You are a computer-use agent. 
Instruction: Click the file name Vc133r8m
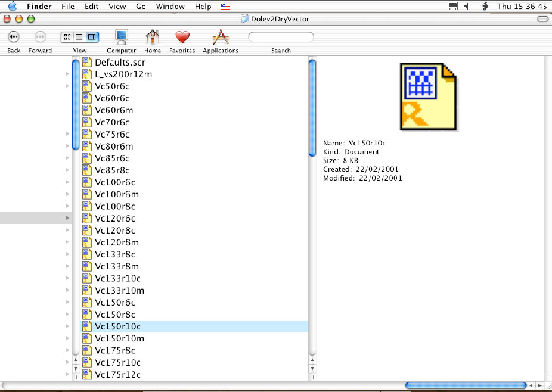click(x=117, y=266)
